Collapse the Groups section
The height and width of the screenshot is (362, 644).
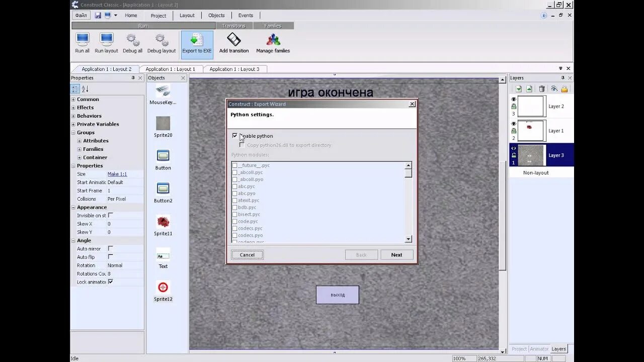point(73,133)
